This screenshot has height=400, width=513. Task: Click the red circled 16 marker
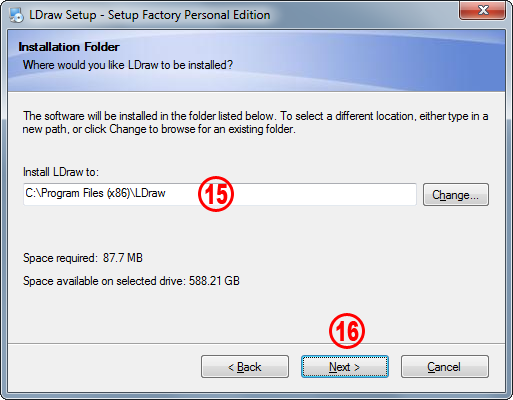click(x=347, y=331)
